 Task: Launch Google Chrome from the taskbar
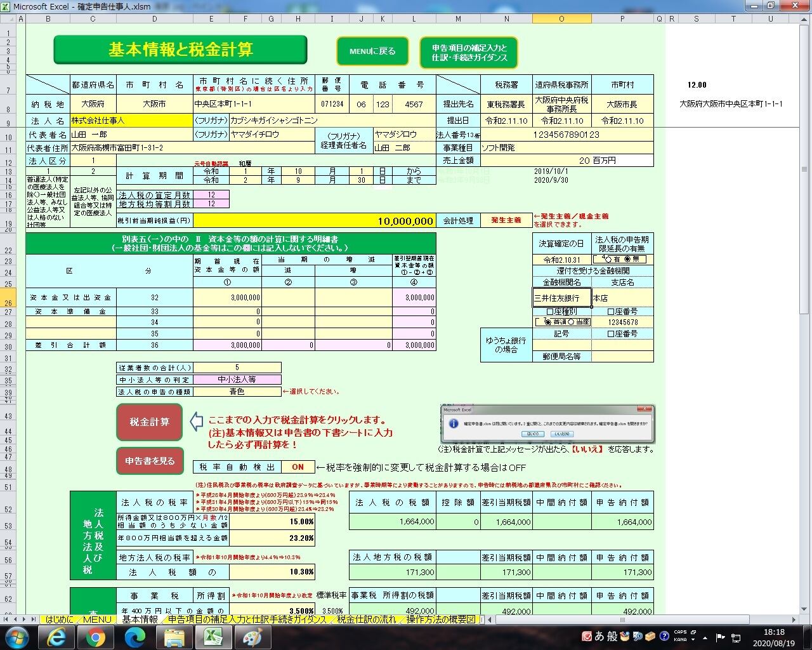coord(96,636)
